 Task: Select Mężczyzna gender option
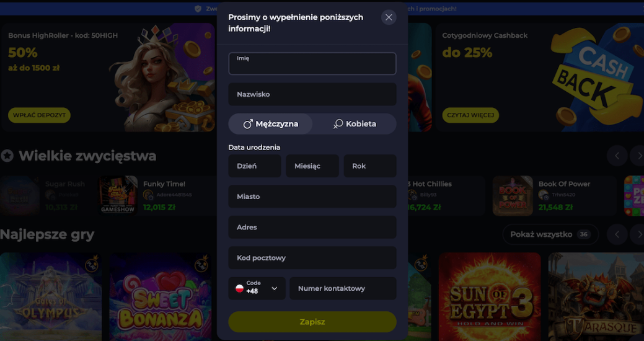270,124
